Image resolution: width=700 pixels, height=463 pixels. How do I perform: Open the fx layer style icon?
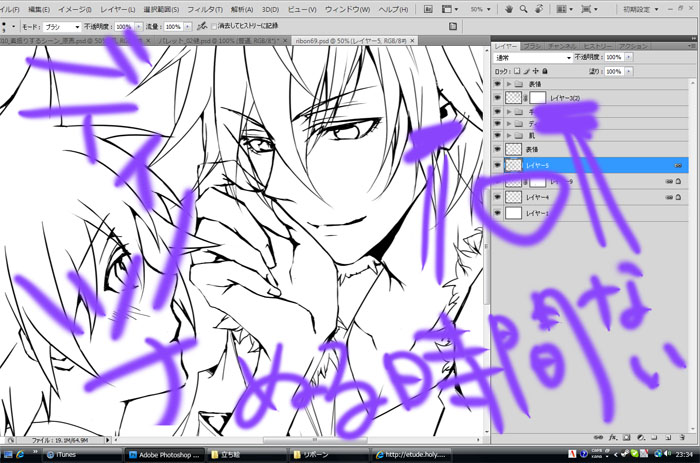click(613, 438)
